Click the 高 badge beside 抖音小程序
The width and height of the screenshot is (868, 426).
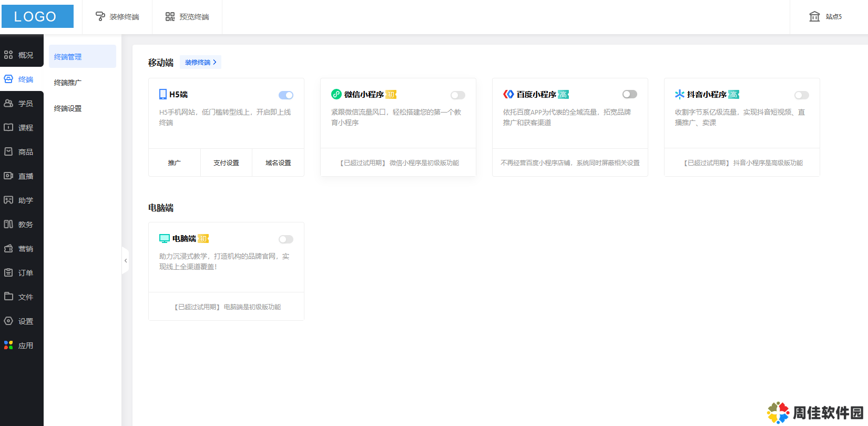click(733, 95)
